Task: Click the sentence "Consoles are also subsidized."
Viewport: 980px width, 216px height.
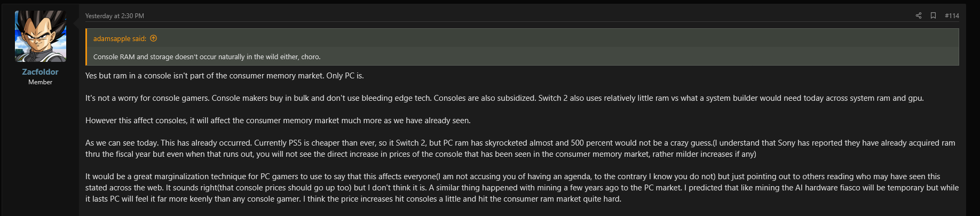Action: [x=485, y=98]
